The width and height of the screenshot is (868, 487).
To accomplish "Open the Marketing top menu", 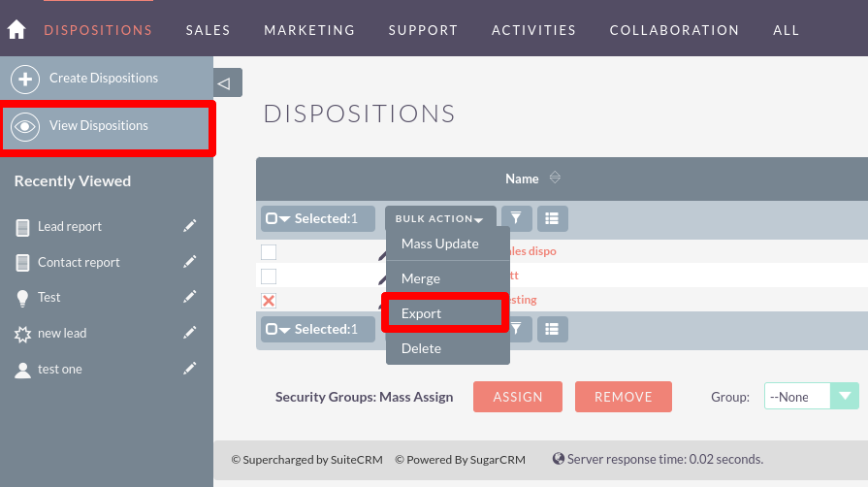I will [x=309, y=30].
